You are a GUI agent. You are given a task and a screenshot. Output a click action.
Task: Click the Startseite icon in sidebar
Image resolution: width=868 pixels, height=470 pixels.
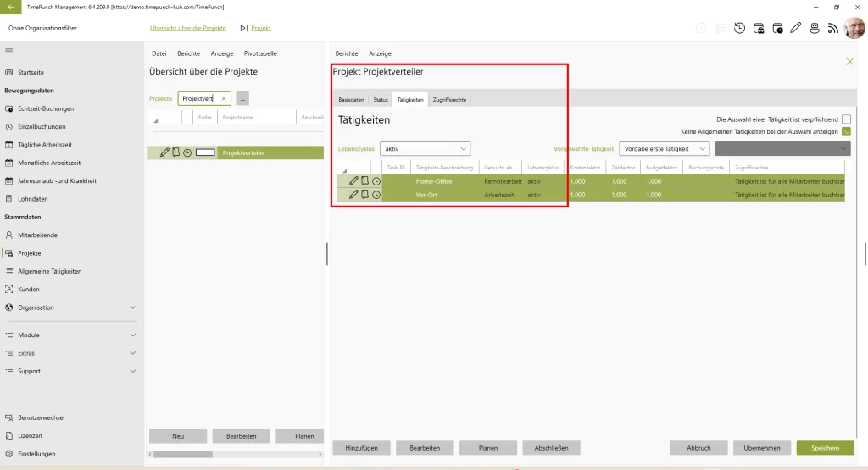[x=8, y=73]
